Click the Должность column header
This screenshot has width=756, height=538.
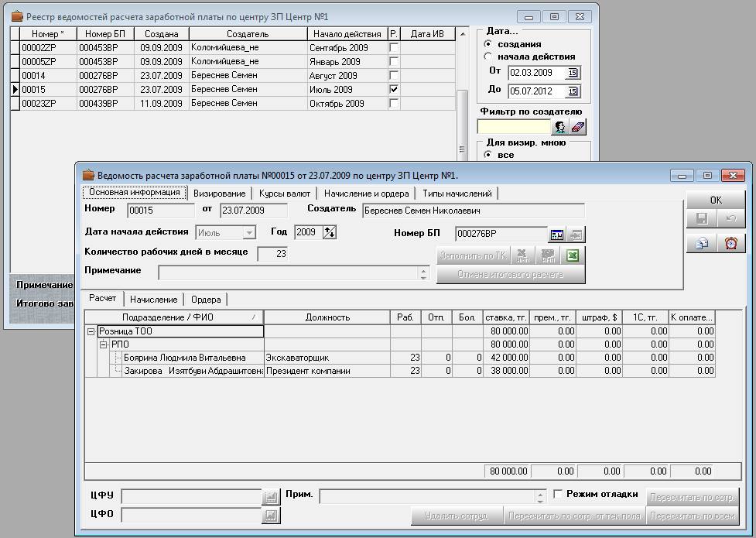[x=327, y=317]
